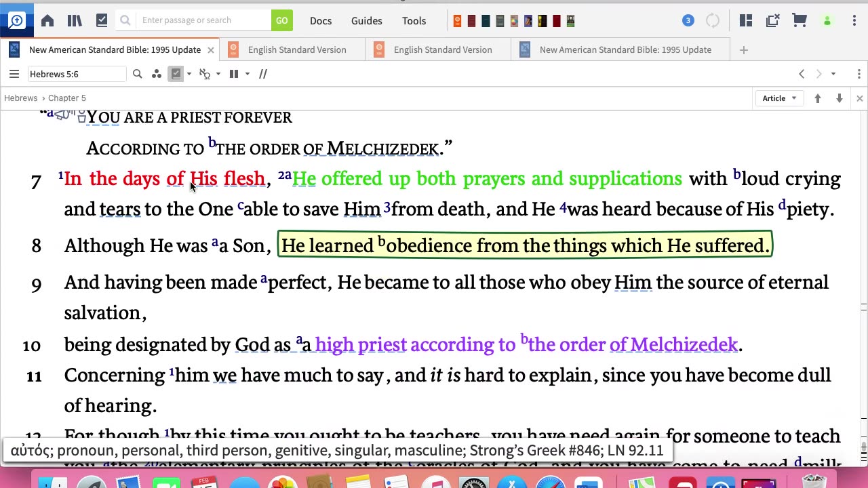Open the resource panel kebab menu
The height and width of the screenshot is (488, 868).
pyautogui.click(x=859, y=74)
